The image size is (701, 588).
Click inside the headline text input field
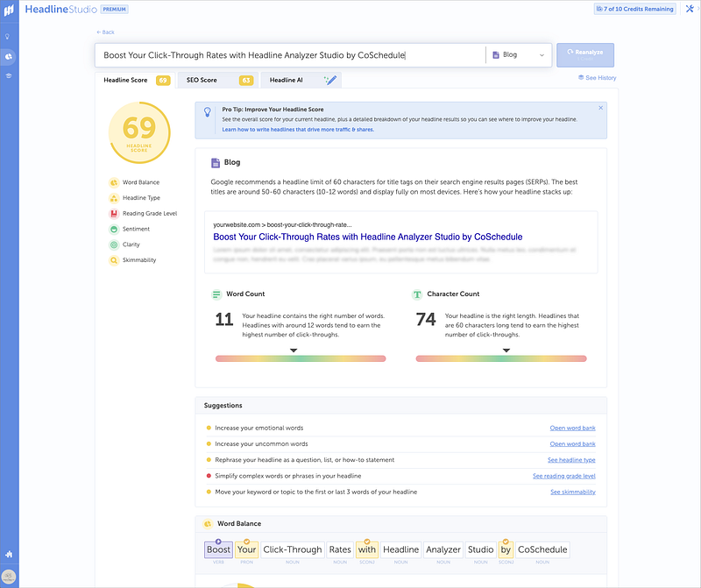click(289, 55)
